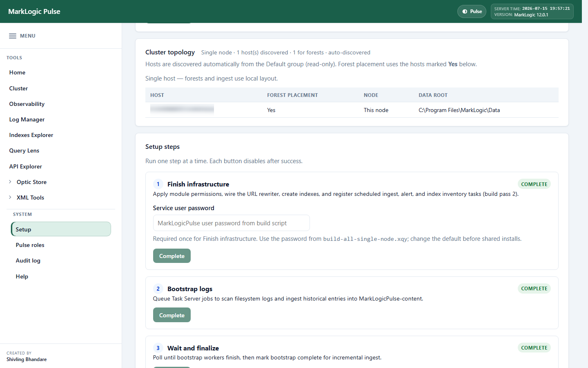This screenshot has width=588, height=368.
Task: Navigate to Query Lens
Action: click(x=24, y=150)
